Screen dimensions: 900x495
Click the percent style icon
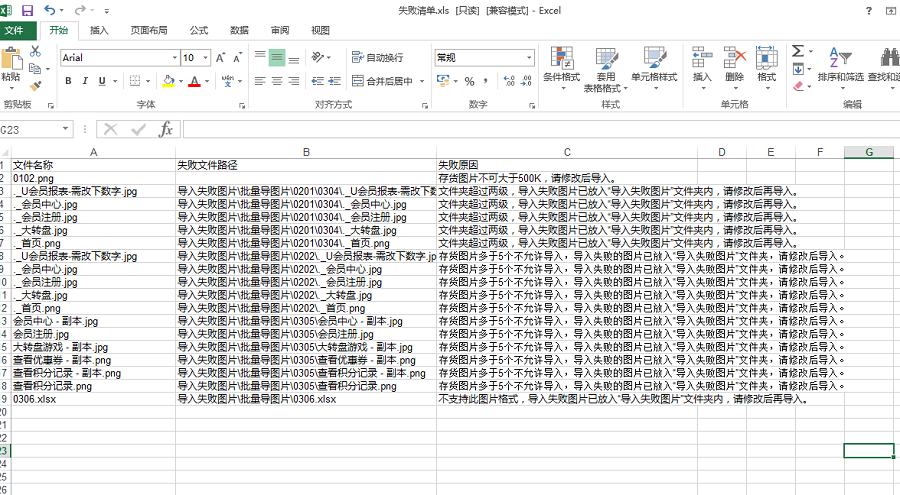(470, 82)
